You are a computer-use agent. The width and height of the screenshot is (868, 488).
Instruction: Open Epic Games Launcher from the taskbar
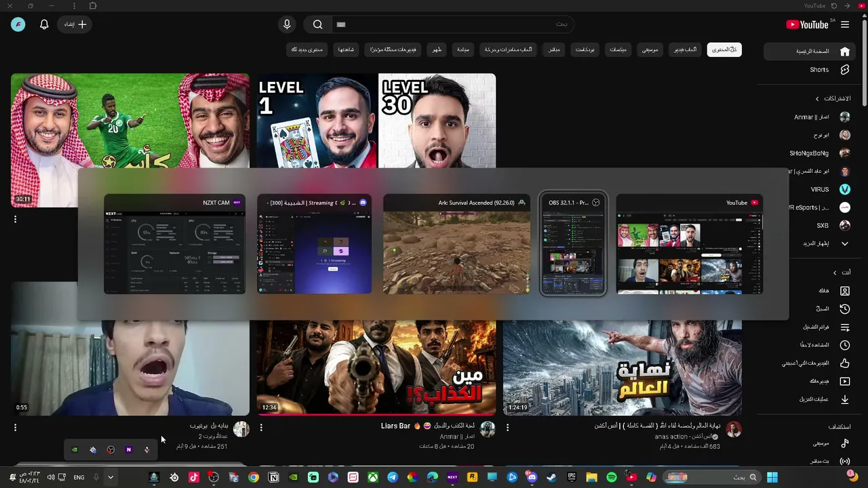coord(572,477)
